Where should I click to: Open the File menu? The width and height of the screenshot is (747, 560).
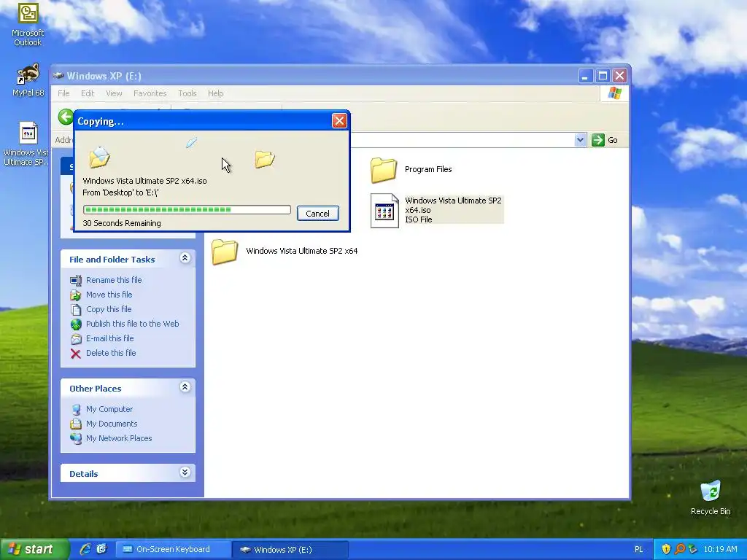[64, 93]
